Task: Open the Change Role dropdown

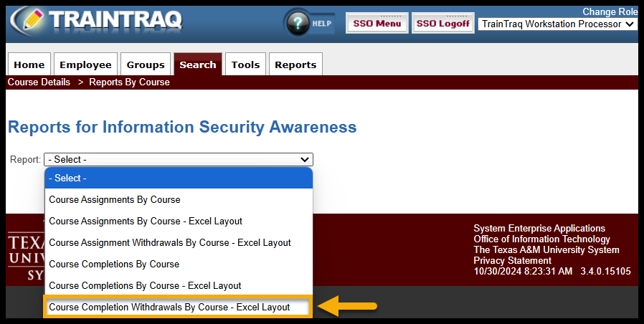Action: (x=557, y=24)
